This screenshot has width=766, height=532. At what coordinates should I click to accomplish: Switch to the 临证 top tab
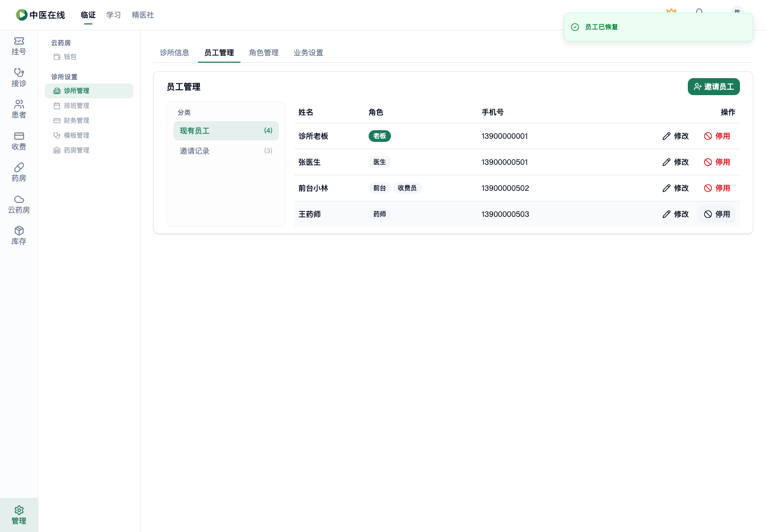(x=88, y=15)
